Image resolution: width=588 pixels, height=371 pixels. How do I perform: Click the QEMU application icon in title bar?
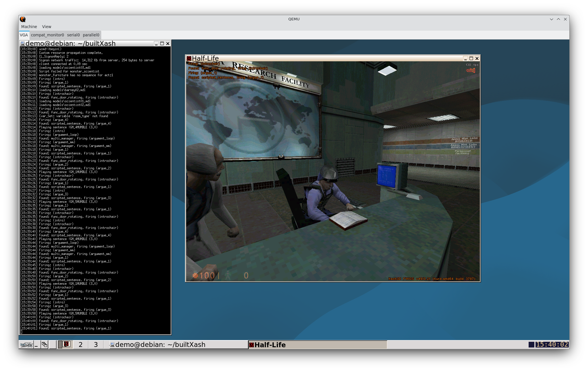tap(23, 19)
